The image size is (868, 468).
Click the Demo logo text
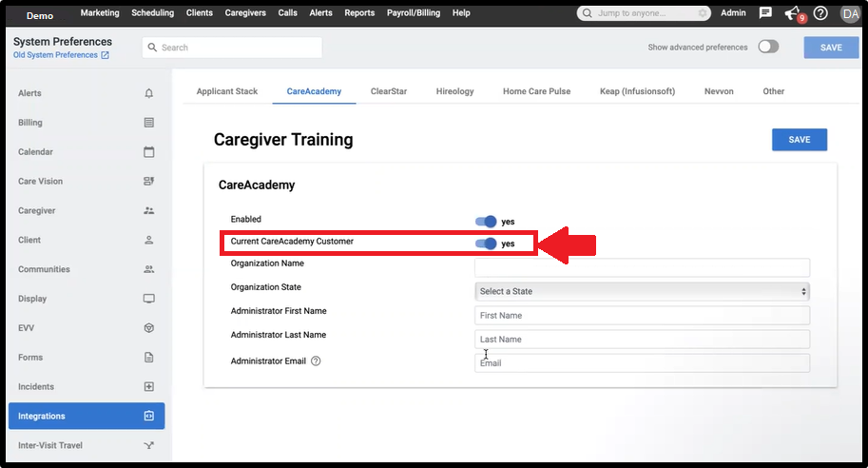click(40, 15)
